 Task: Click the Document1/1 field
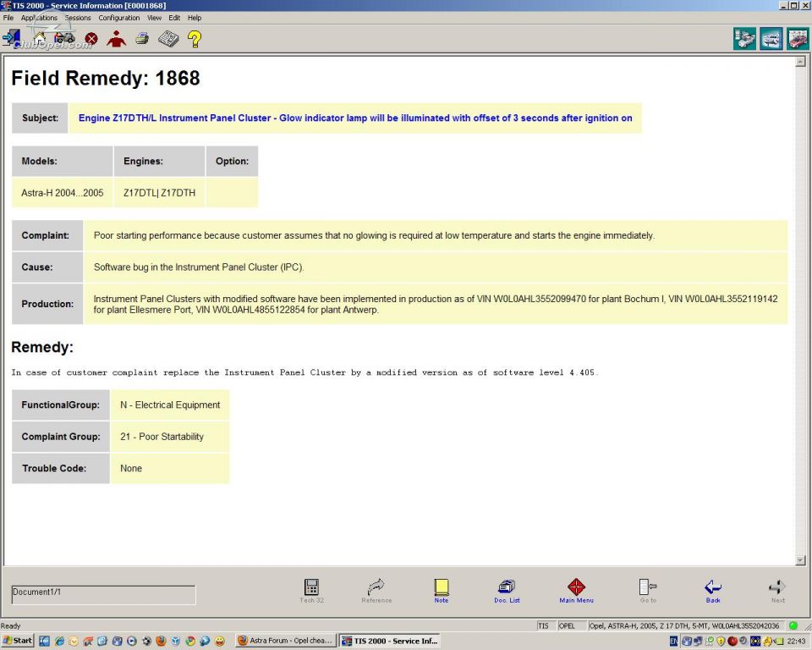103,594
